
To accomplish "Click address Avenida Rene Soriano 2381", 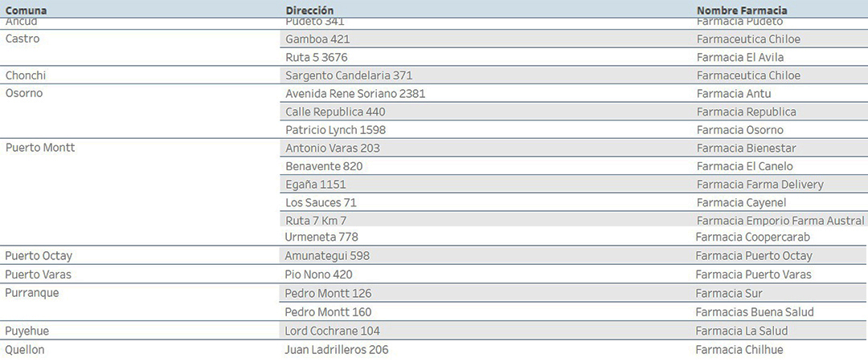I will coord(355,94).
